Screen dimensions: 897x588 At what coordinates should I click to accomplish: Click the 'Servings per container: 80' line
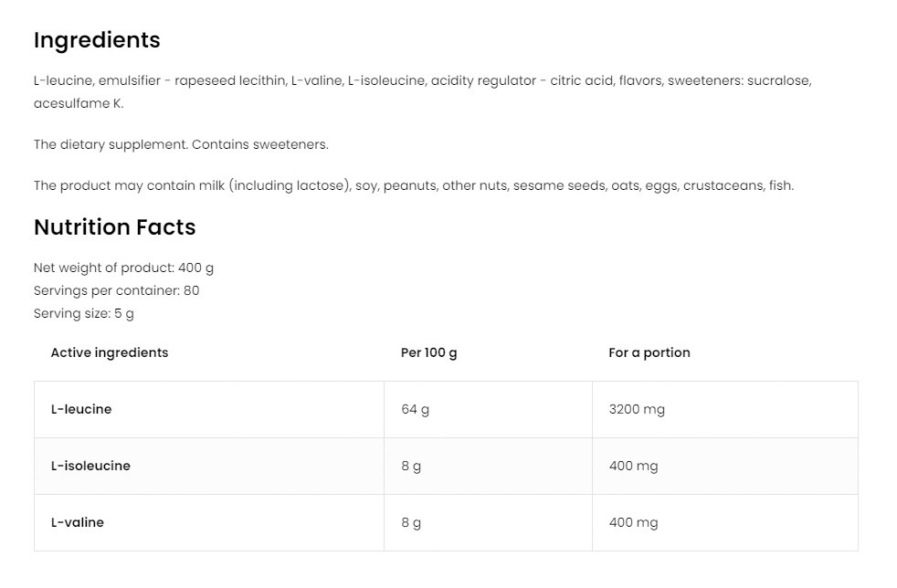[x=116, y=290]
